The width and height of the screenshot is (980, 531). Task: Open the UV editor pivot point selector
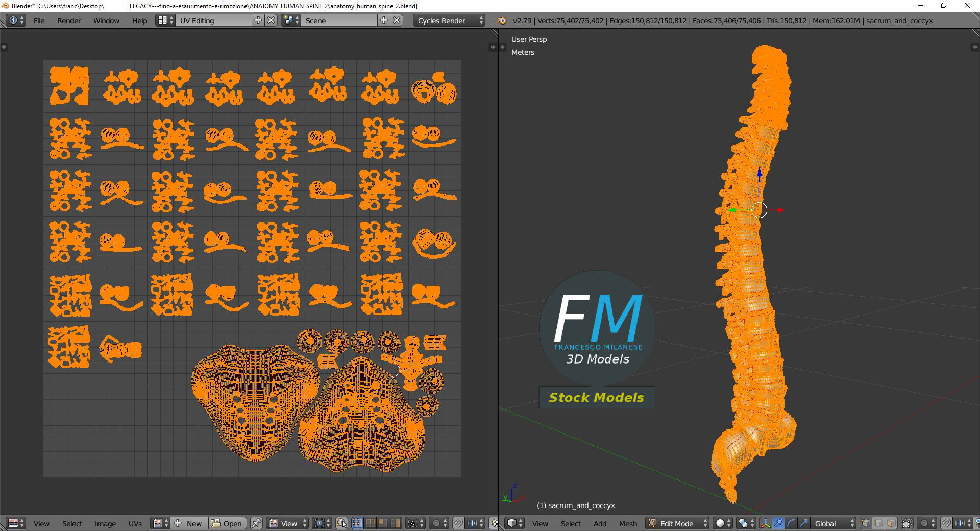tap(323, 523)
